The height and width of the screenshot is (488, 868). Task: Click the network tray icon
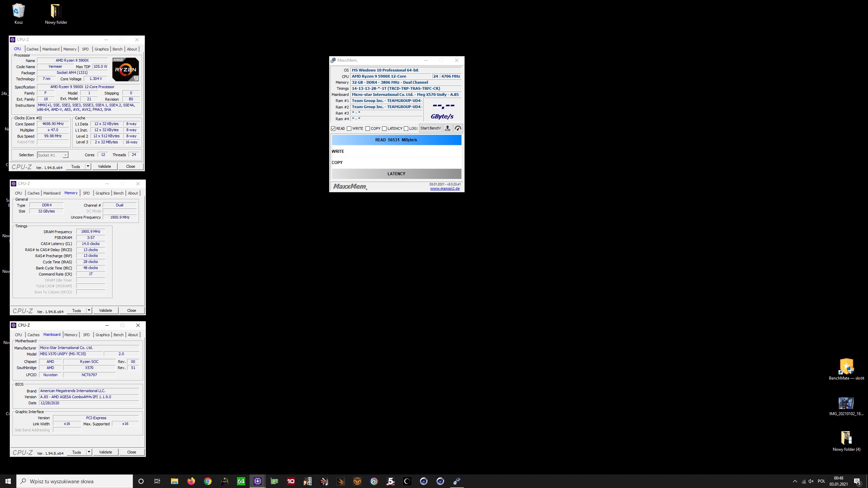click(803, 481)
